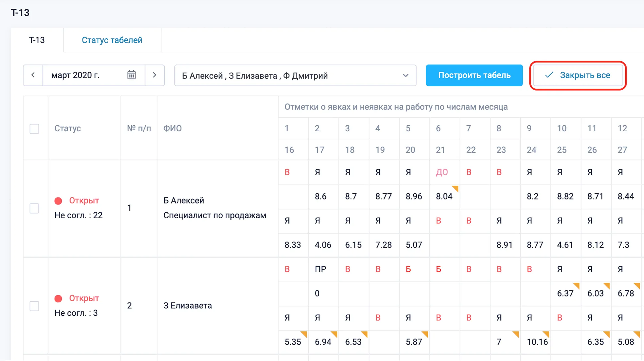Click the Не согл. : 22 status text
The height and width of the screenshot is (361, 644).
click(x=78, y=215)
